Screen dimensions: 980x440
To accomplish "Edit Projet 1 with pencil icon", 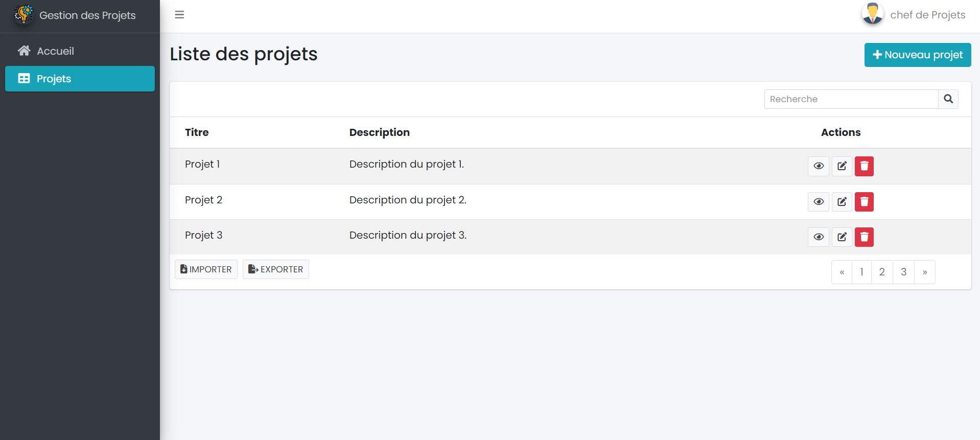I will 842,166.
